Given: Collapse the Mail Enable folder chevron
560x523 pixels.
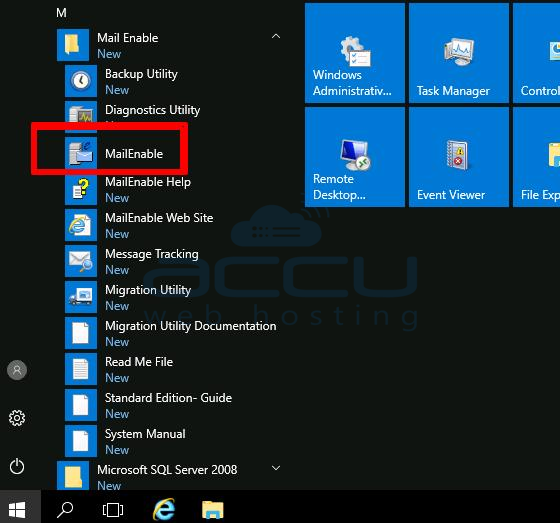Looking at the screenshot, I should pos(276,36).
